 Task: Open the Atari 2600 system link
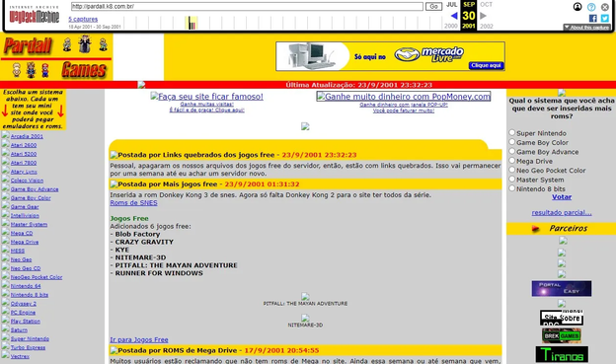24,145
